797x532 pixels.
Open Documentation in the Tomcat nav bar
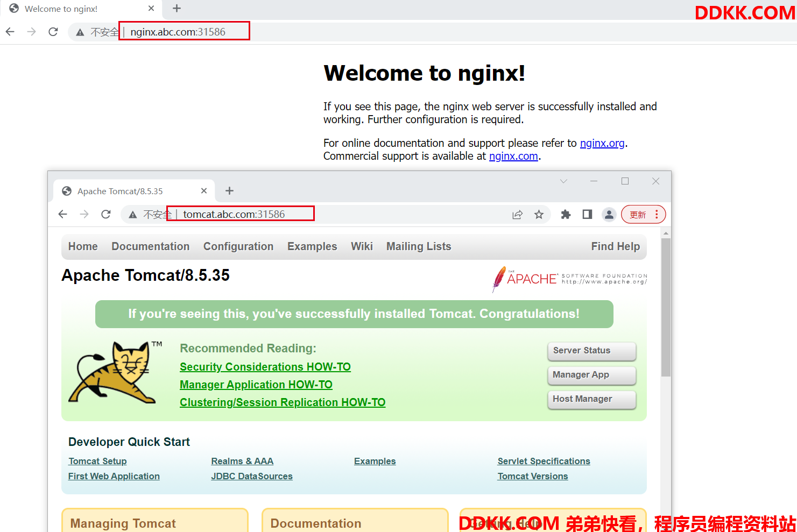point(151,246)
